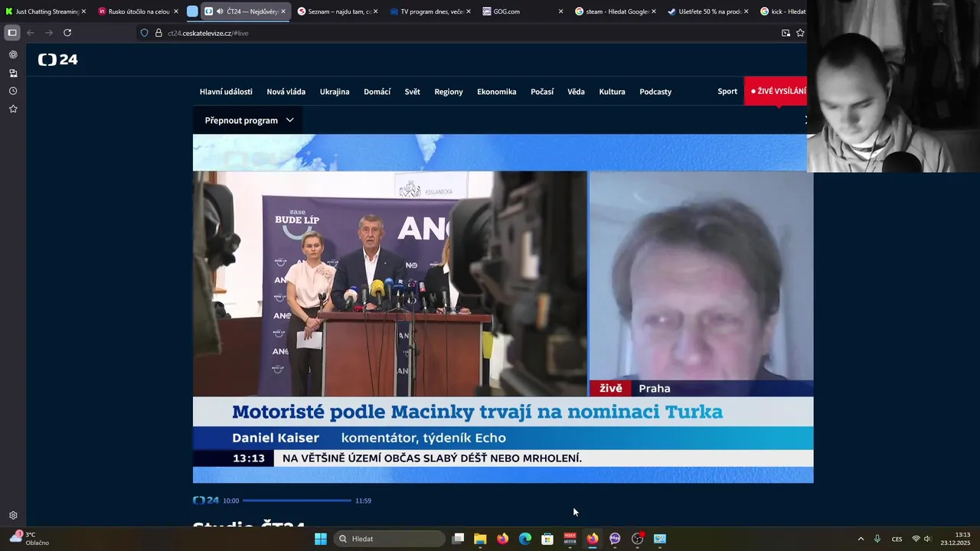980x551 pixels.
Task: Open Voicemeeter icon on taskbar
Action: 570,539
